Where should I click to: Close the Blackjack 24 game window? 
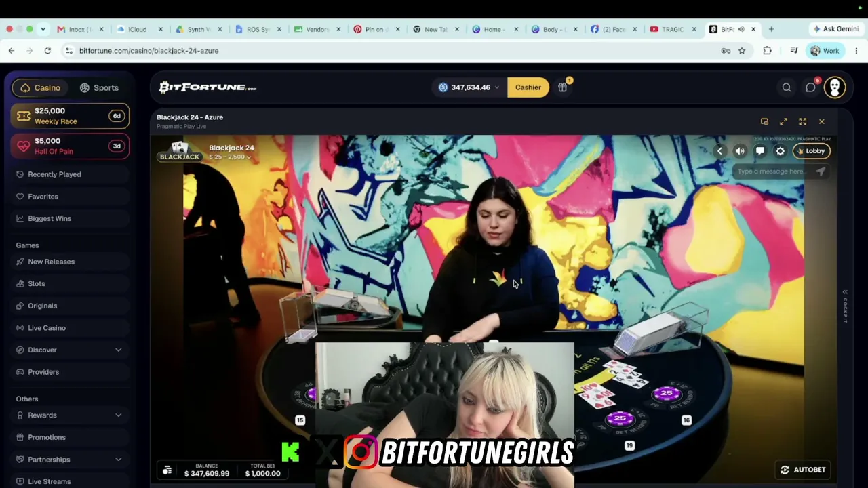[x=821, y=121]
